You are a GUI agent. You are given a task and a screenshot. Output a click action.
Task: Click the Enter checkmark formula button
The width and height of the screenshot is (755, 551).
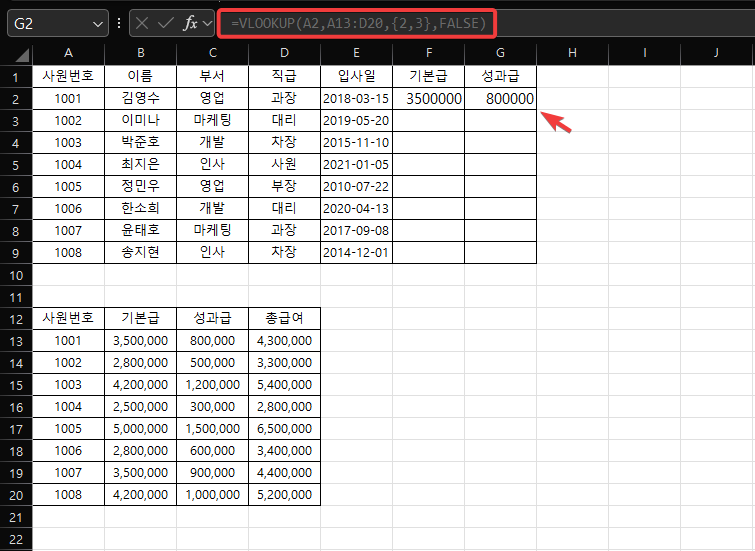165,23
